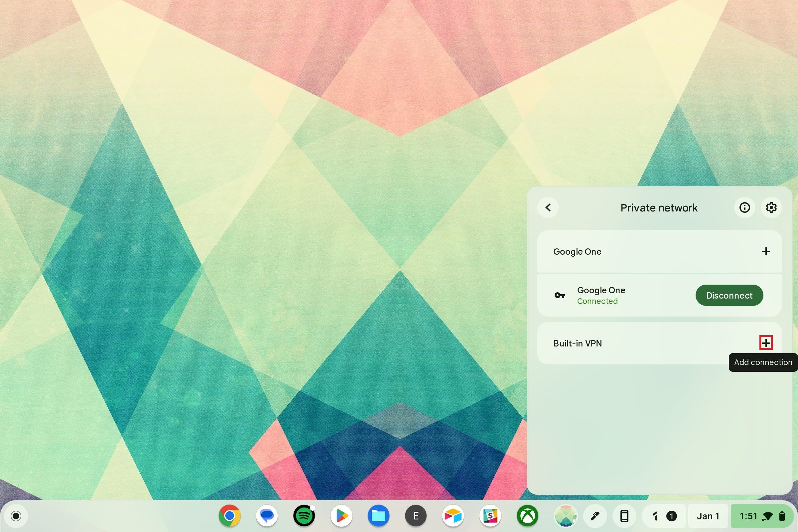The height and width of the screenshot is (532, 798).
Task: Click the green Connected status text
Action: pos(597,301)
